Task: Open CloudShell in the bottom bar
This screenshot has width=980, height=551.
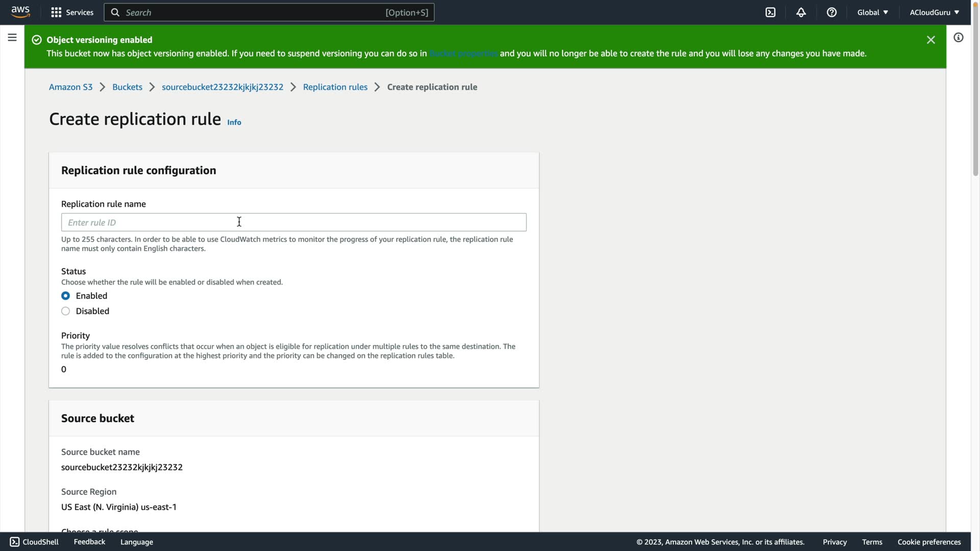Action: click(x=34, y=542)
